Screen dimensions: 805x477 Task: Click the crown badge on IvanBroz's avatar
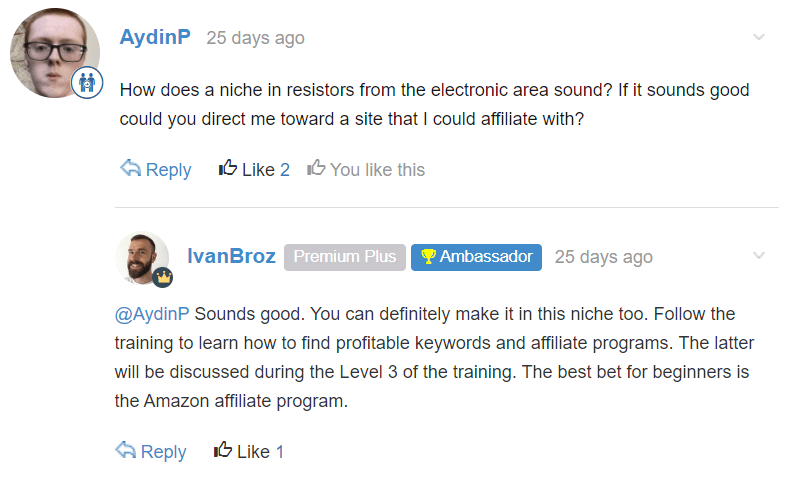pos(163,278)
